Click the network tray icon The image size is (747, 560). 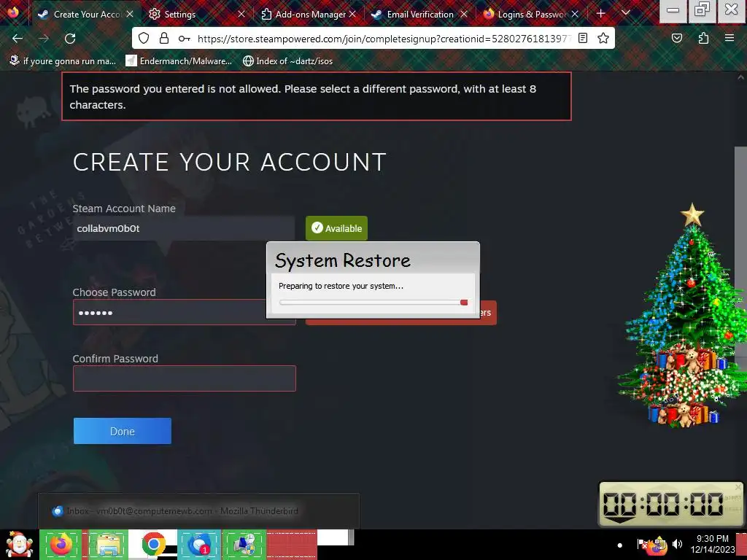[x=659, y=545]
